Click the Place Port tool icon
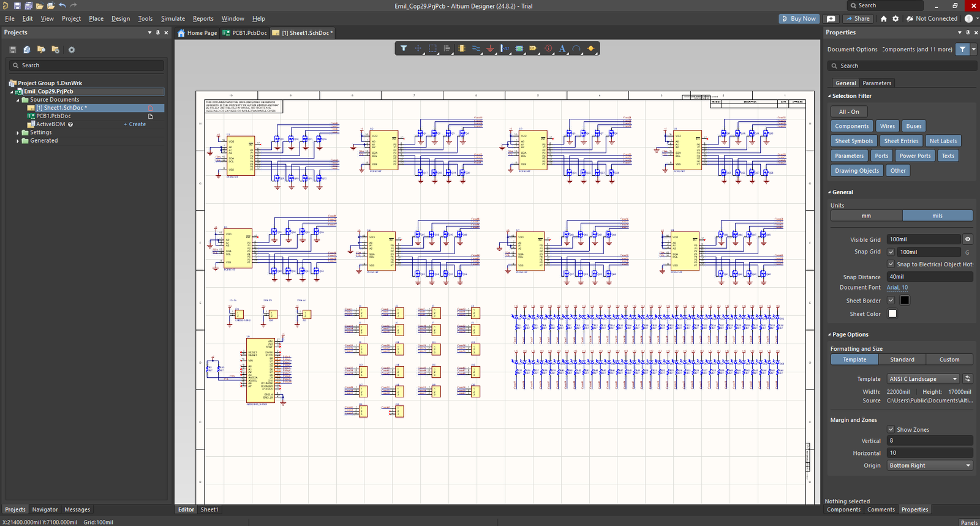Screen dimensions: 980x526 tap(533, 48)
